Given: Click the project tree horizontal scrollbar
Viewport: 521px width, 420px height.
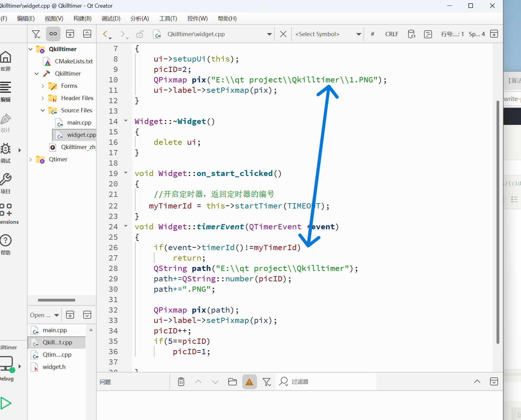Looking at the screenshot, I should (x=57, y=300).
